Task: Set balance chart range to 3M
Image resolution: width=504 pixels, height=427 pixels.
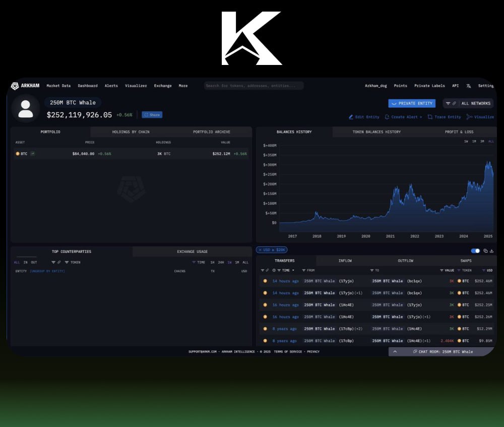Action: coord(482,141)
